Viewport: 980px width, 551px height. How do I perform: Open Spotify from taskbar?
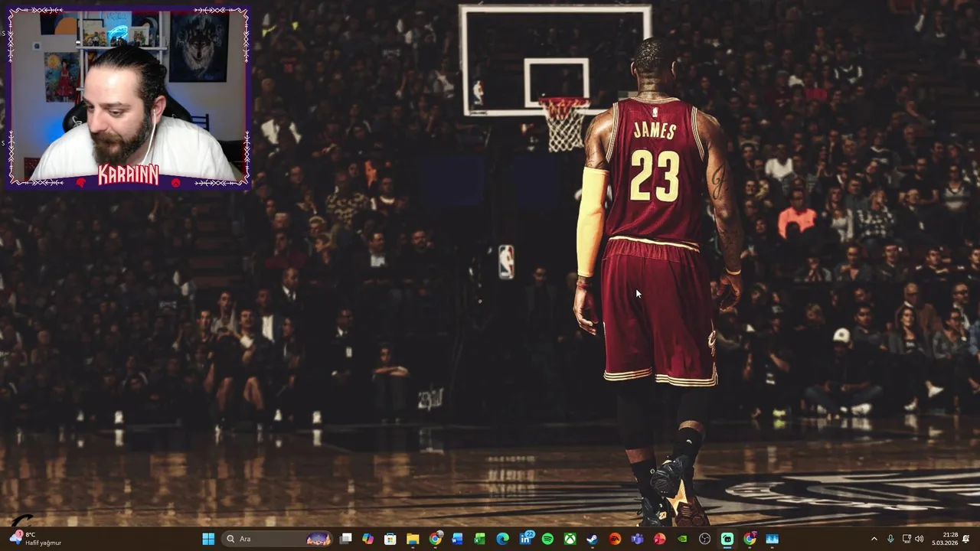[547, 539]
